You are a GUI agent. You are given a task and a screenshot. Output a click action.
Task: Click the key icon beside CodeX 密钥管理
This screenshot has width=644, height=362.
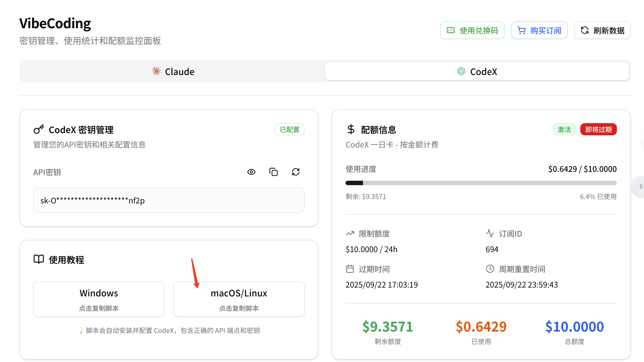(39, 129)
